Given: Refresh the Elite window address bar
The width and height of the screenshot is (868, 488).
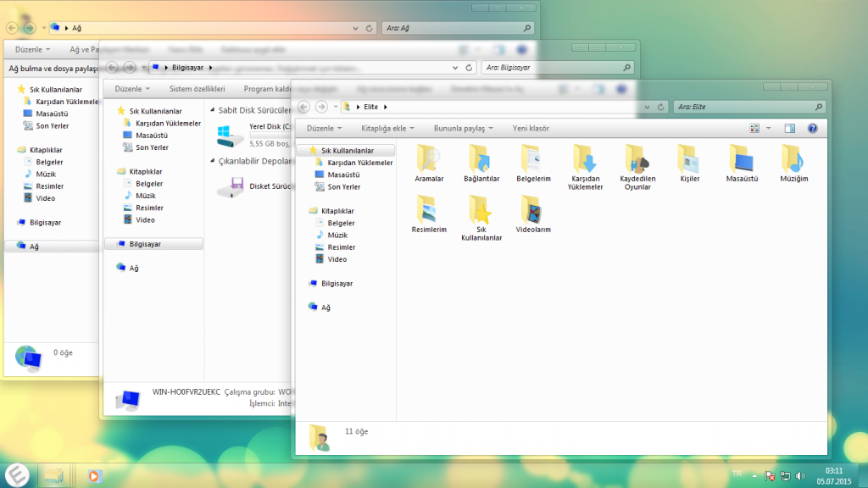Looking at the screenshot, I should click(x=660, y=107).
